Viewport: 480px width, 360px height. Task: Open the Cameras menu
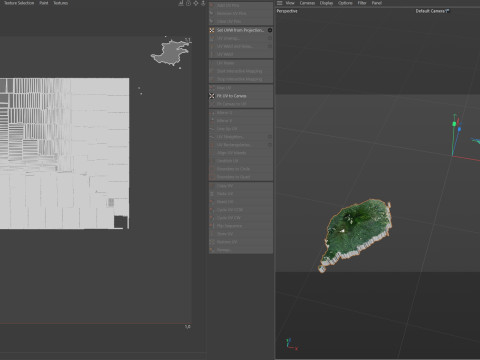(x=307, y=3)
